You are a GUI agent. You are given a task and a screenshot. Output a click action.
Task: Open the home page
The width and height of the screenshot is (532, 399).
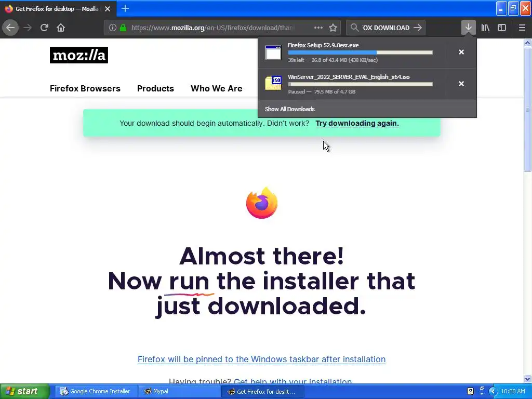pos(61,28)
